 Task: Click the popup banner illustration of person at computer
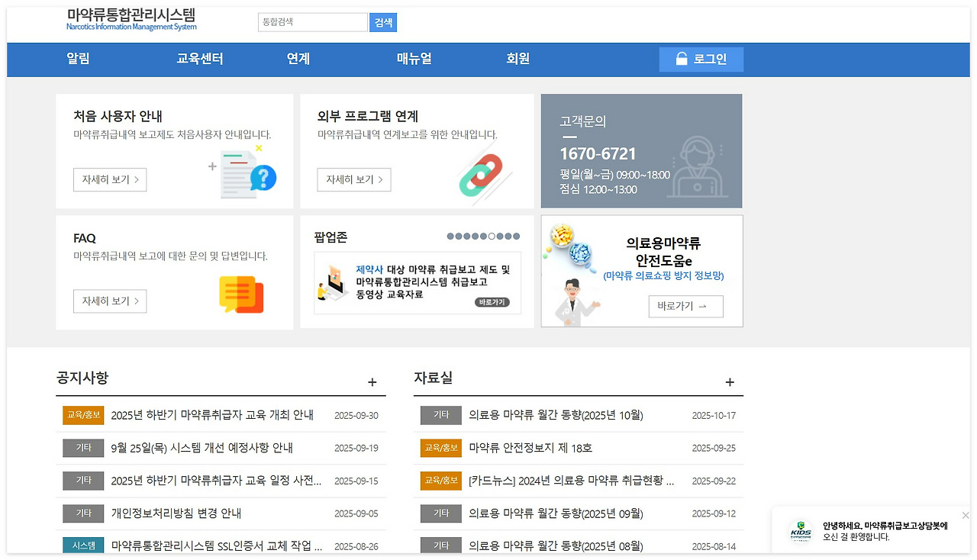tap(334, 282)
